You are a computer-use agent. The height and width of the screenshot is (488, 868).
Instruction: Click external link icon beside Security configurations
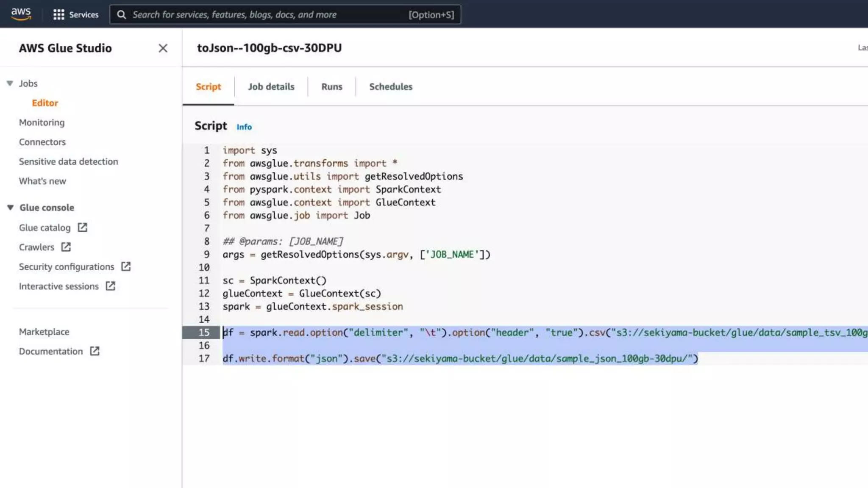pos(126,266)
